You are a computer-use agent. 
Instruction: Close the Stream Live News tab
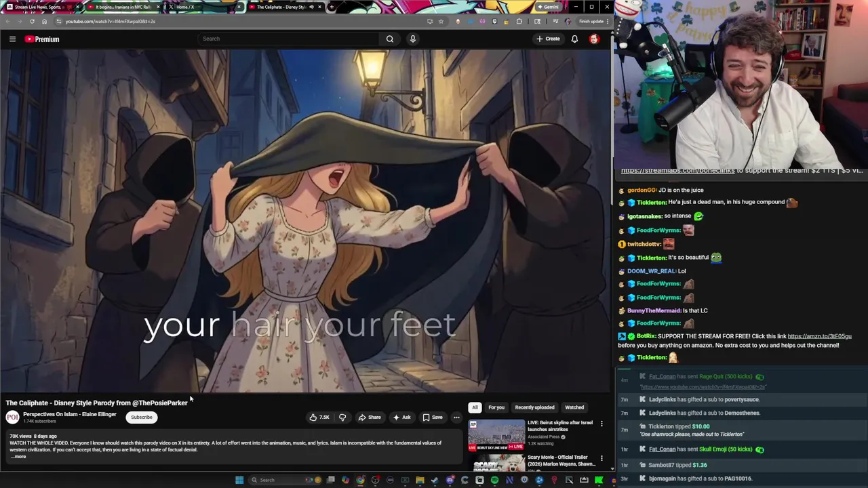[78, 7]
